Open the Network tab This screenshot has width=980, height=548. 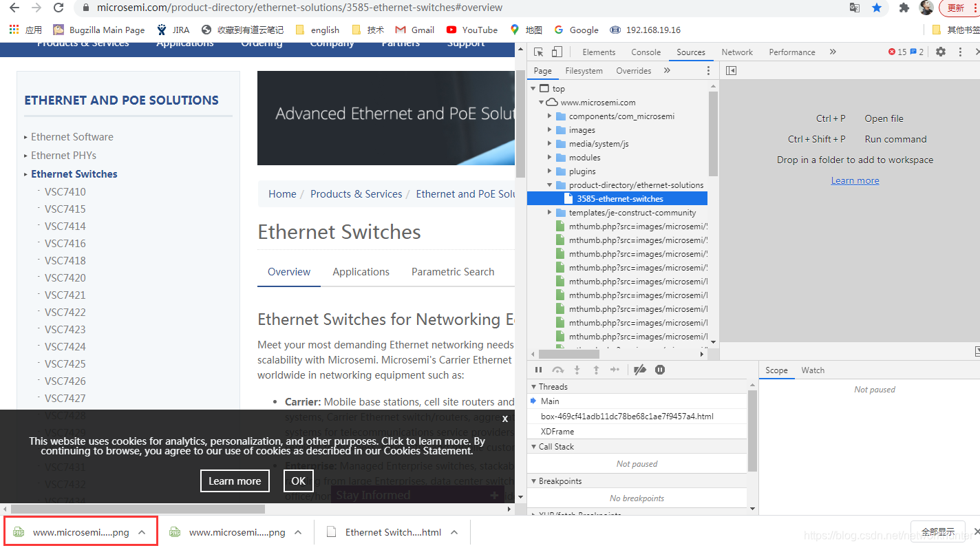(737, 52)
